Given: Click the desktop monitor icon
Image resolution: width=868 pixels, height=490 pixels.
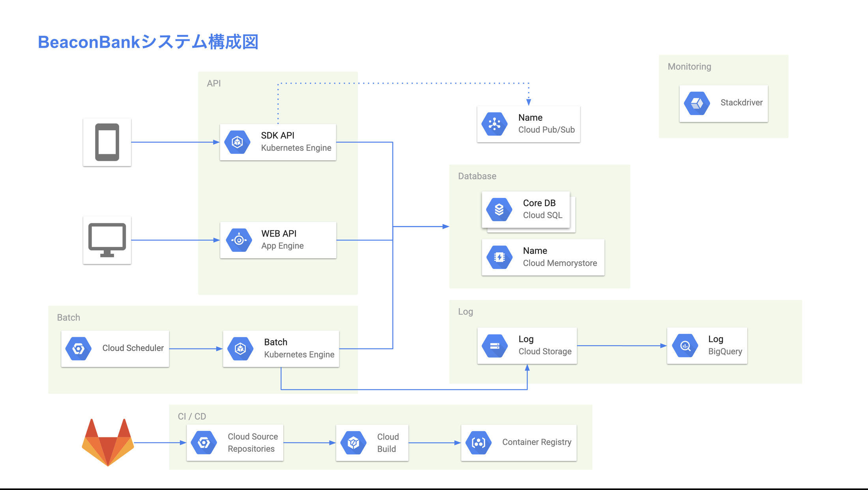Looking at the screenshot, I should pos(107,240).
